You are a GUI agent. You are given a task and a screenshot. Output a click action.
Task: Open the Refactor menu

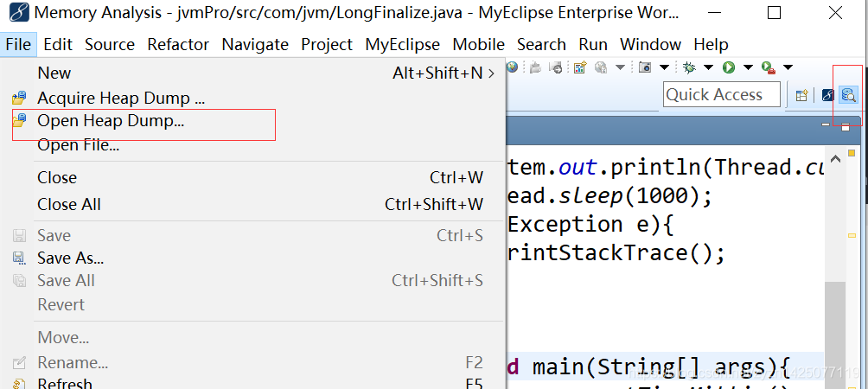(178, 44)
